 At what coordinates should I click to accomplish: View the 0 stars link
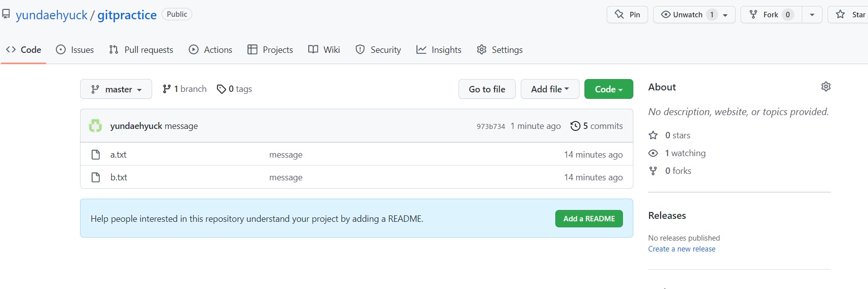tap(669, 135)
